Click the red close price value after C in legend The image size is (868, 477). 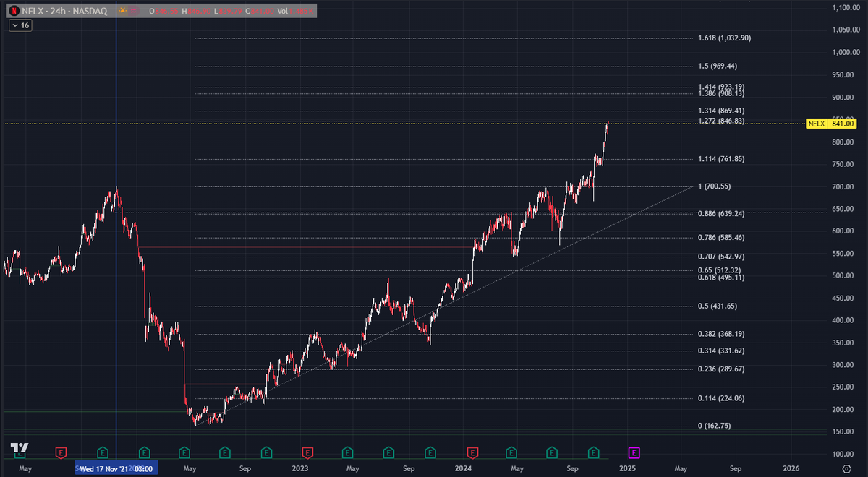(x=262, y=11)
